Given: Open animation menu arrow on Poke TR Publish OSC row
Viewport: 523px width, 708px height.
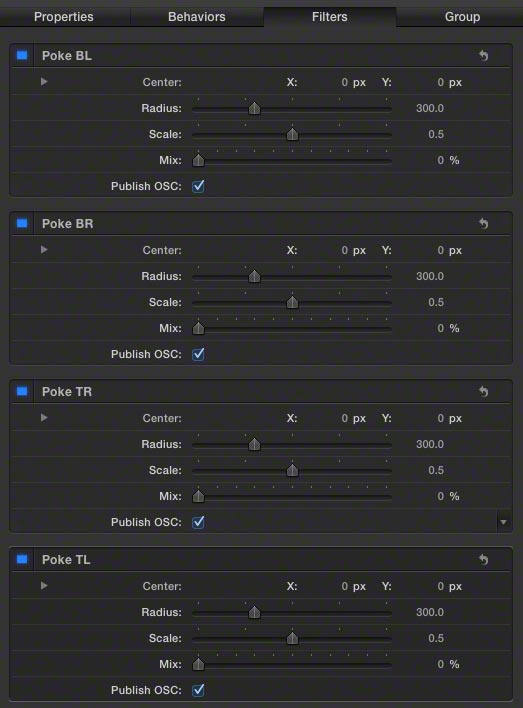Looking at the screenshot, I should click(x=503, y=522).
